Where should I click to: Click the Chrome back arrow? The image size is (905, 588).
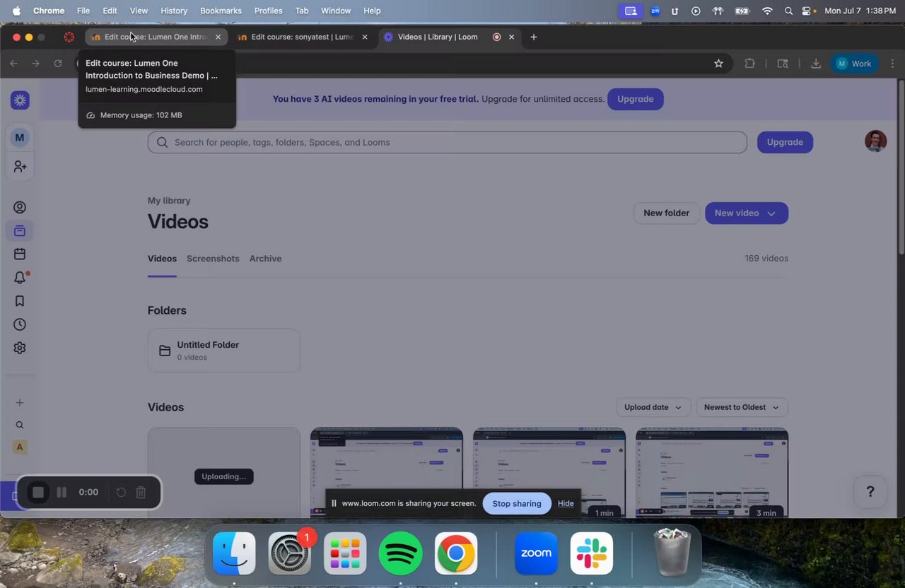pos(13,64)
